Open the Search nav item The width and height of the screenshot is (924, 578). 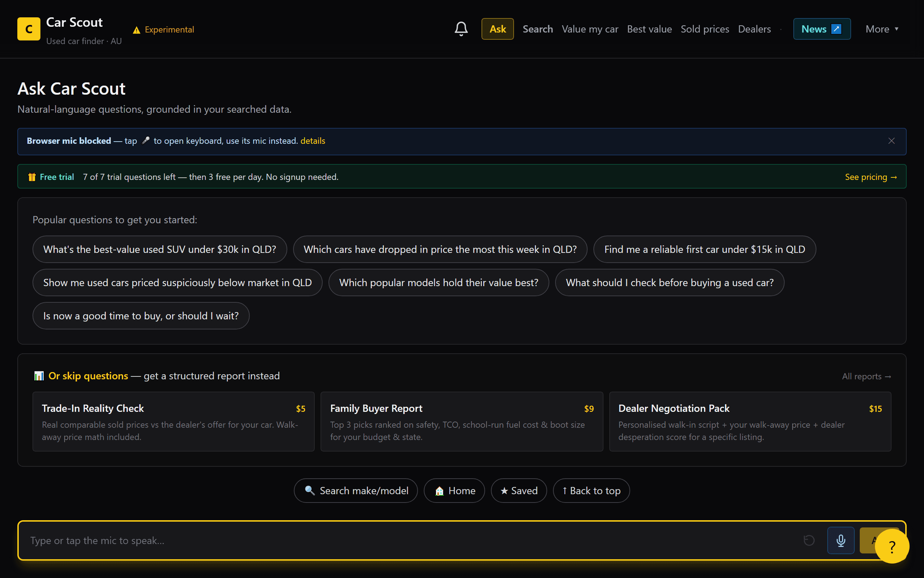click(x=537, y=29)
